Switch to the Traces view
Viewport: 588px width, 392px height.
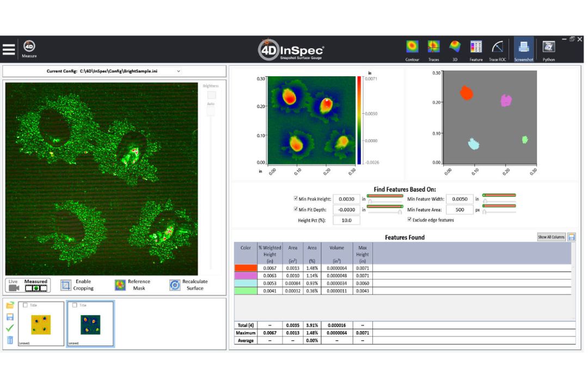click(x=433, y=47)
